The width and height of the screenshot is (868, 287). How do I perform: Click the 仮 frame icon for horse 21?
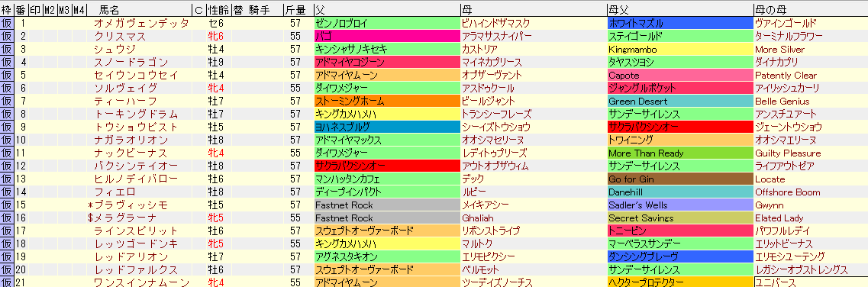[7, 282]
